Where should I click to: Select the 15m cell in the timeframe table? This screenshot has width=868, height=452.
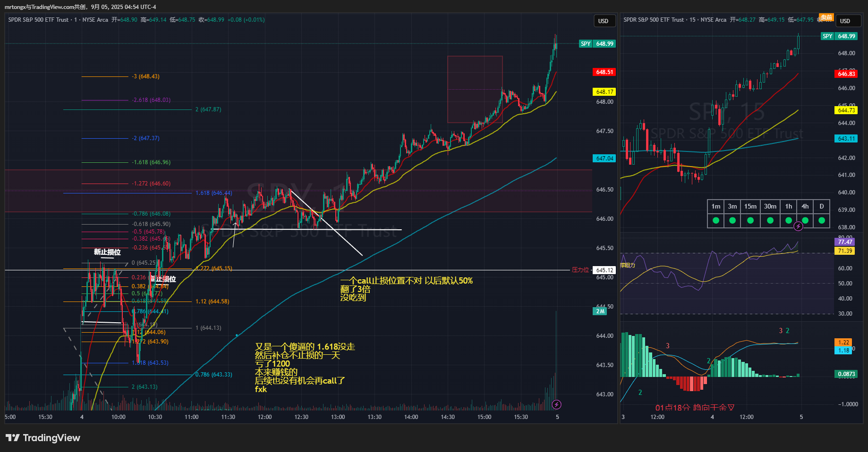(x=750, y=206)
